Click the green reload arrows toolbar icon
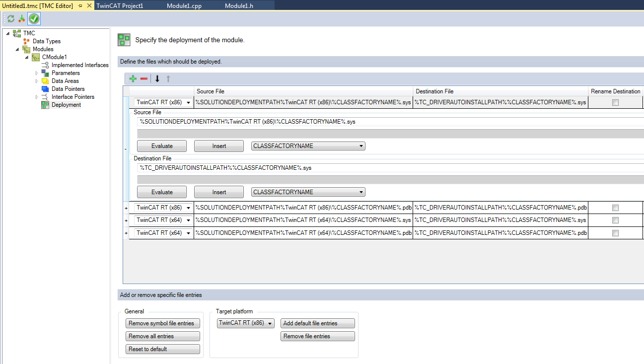 tap(11, 19)
